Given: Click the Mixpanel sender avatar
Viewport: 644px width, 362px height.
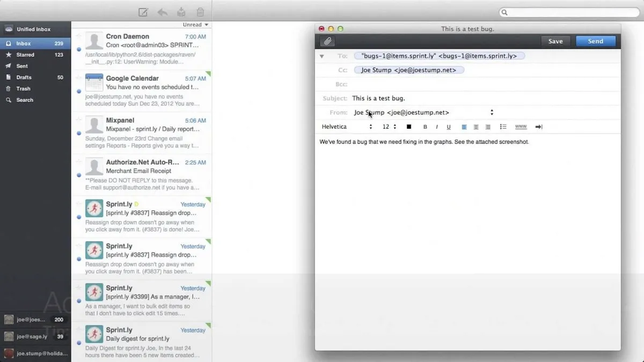Looking at the screenshot, I should pyautogui.click(x=94, y=124).
